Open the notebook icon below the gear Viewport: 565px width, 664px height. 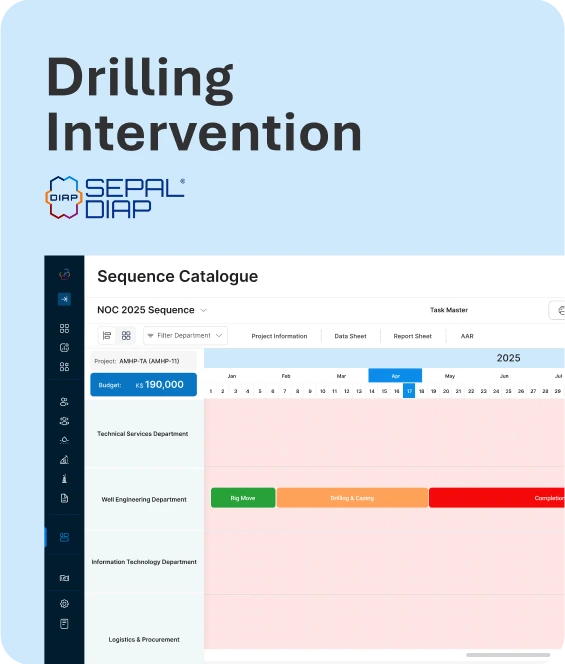click(64, 624)
